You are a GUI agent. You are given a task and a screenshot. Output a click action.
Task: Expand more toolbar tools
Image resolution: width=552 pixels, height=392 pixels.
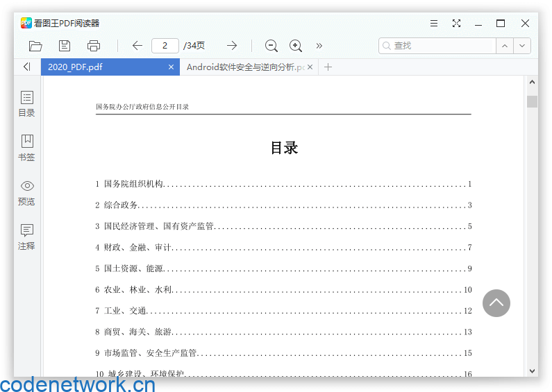tap(319, 46)
